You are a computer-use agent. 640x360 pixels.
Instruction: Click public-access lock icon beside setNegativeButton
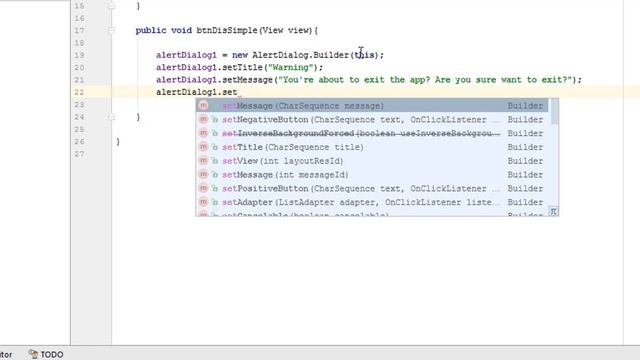[x=215, y=120]
